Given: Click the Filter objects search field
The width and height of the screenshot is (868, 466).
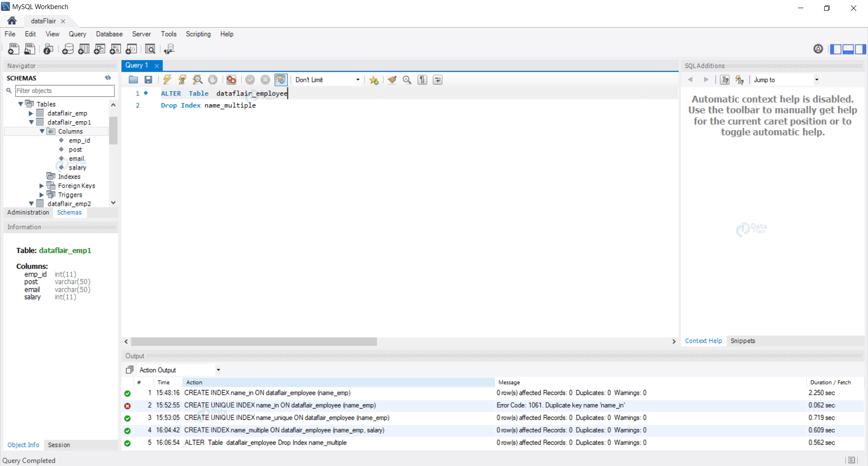Looking at the screenshot, I should point(65,90).
